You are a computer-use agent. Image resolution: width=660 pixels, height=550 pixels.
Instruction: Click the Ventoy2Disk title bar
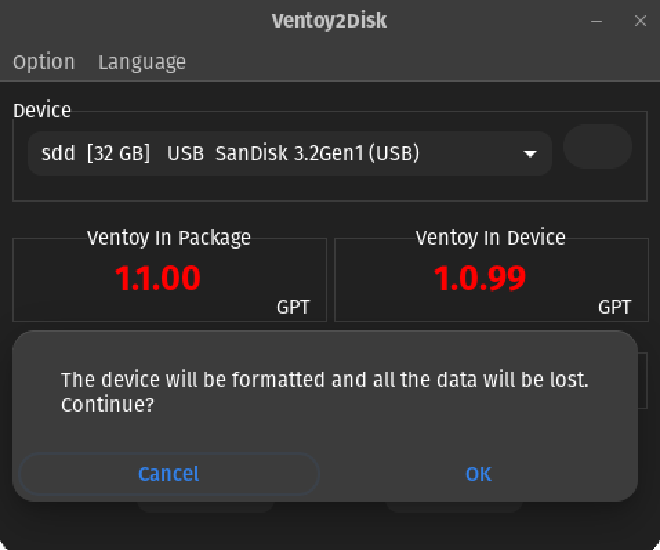[x=329, y=21]
